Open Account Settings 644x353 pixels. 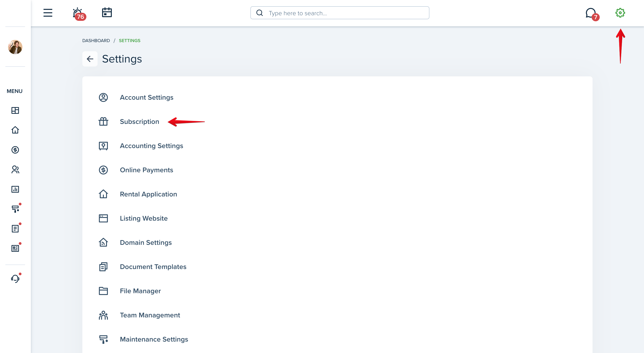(x=147, y=97)
